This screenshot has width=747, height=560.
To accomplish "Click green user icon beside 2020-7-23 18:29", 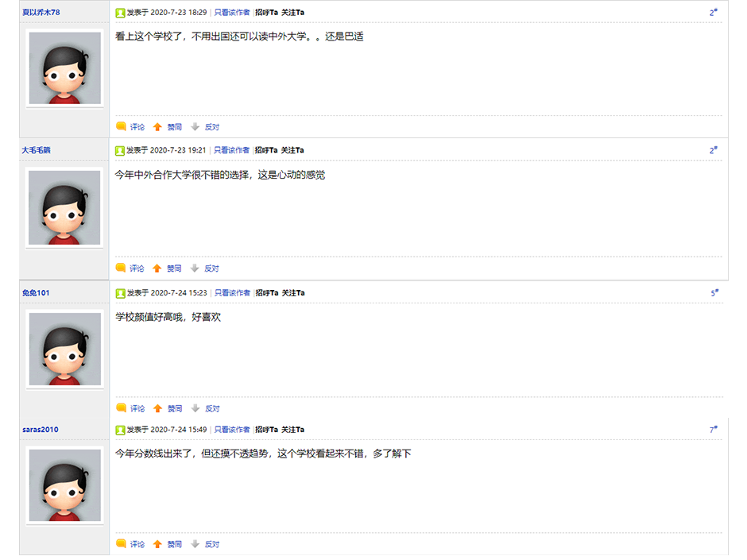I will [120, 13].
